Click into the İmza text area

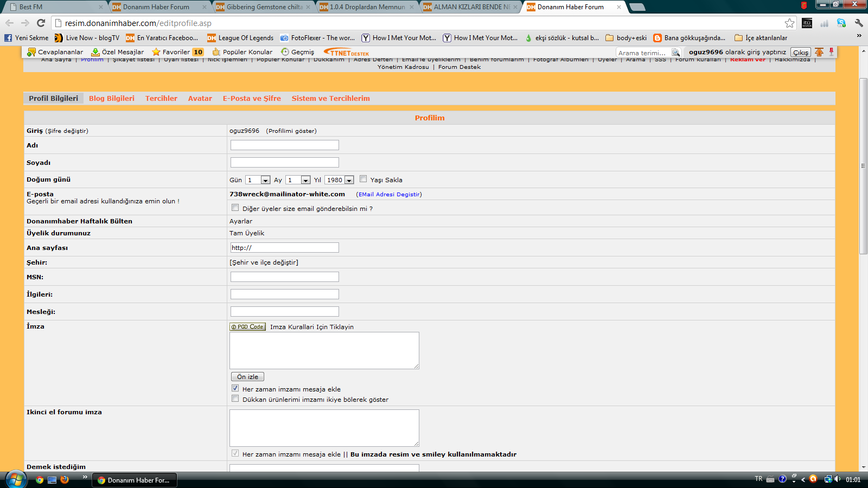[324, 350]
